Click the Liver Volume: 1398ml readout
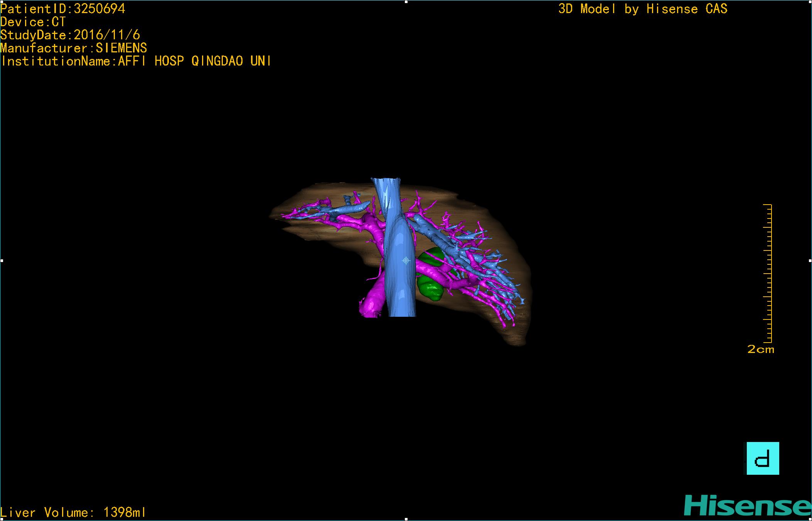Screen dimensions: 812x521 pyautogui.click(x=73, y=512)
